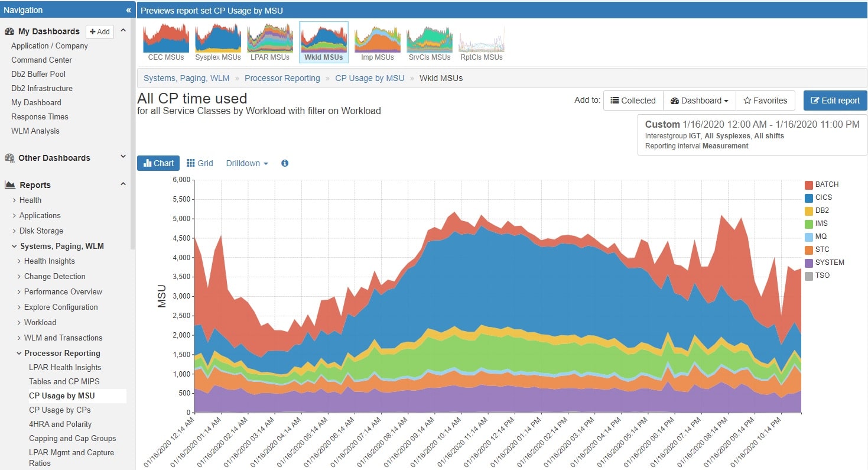Select the LPAR MSUs thumbnail preview

click(x=270, y=42)
